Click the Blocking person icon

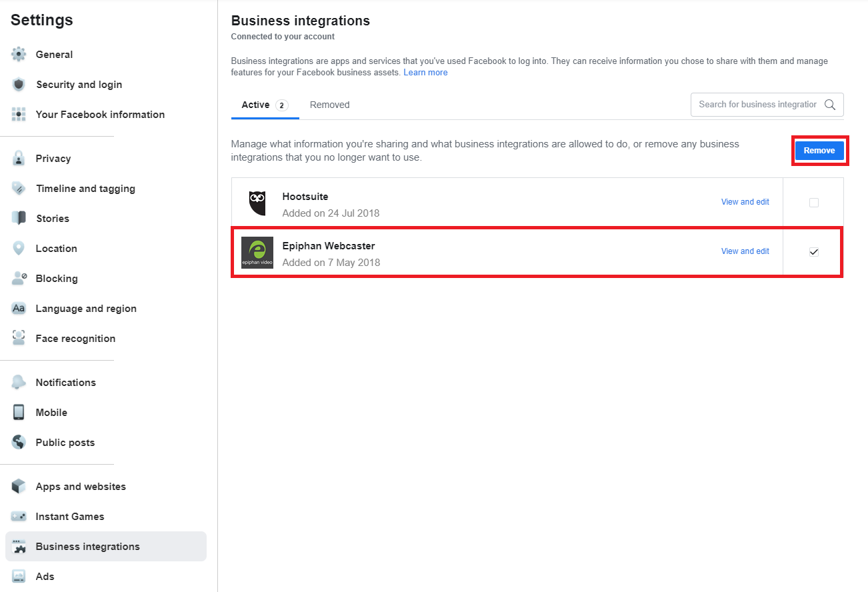pyautogui.click(x=19, y=279)
